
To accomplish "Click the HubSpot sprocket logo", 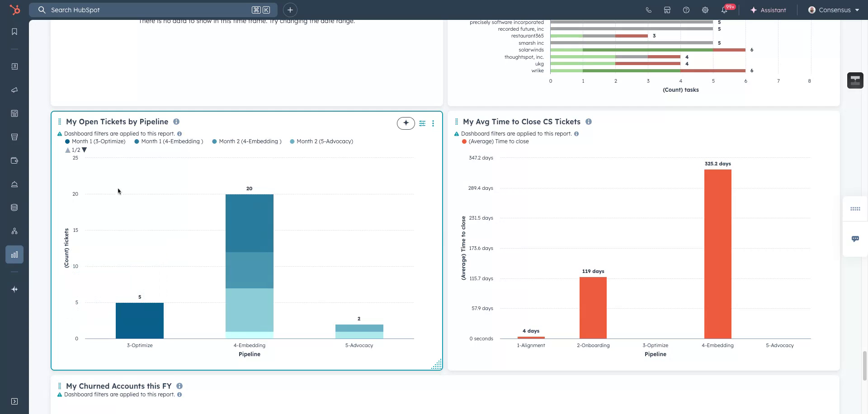I will click(15, 10).
